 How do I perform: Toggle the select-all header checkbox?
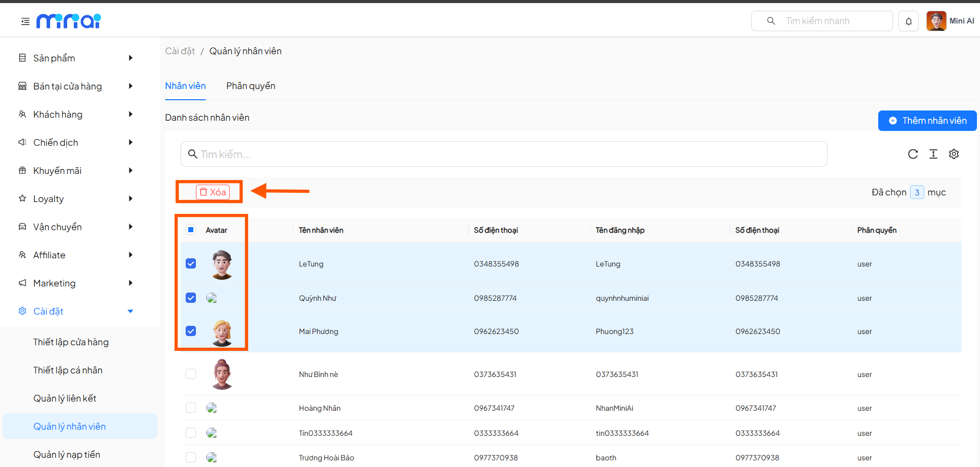[191, 230]
